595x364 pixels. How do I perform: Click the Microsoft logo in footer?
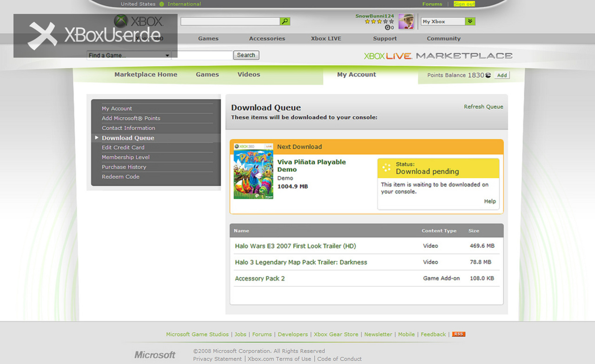(x=155, y=355)
